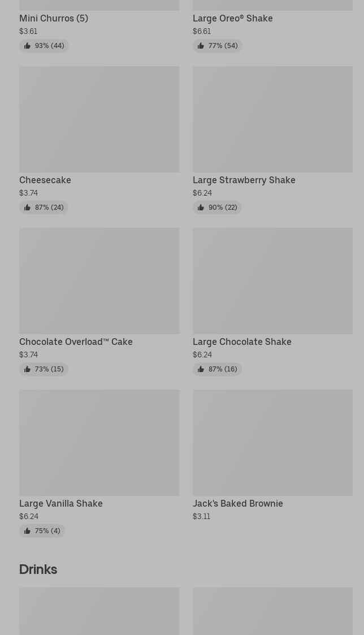Click thumbs-up icon under Large Oreo Shake
364x635 pixels.
click(x=201, y=46)
